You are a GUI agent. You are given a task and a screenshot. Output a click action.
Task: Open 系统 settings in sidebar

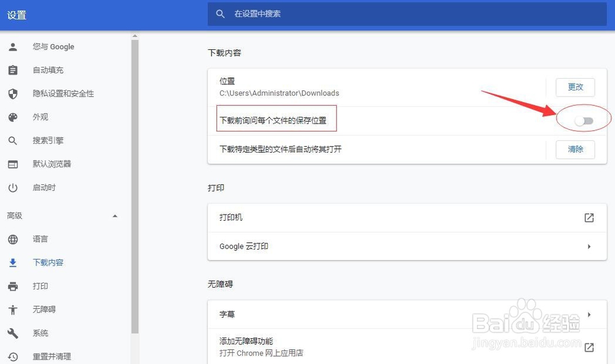click(40, 333)
